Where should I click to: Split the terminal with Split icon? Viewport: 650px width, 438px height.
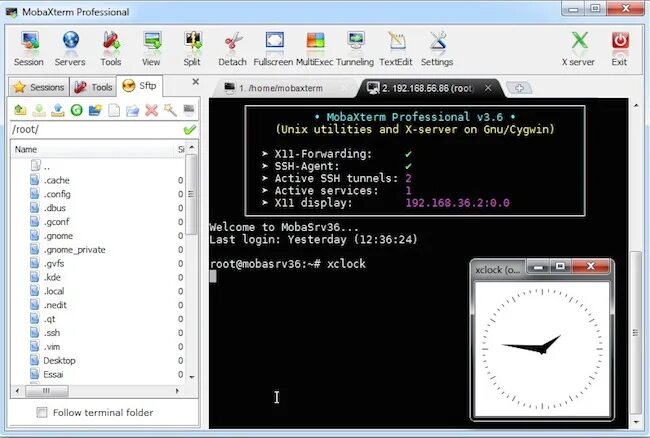(x=192, y=48)
